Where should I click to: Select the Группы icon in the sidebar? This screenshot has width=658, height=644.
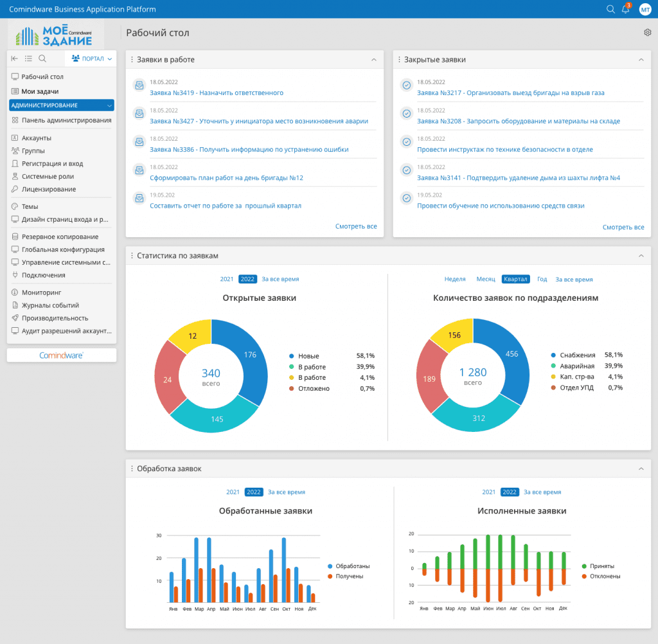click(14, 150)
